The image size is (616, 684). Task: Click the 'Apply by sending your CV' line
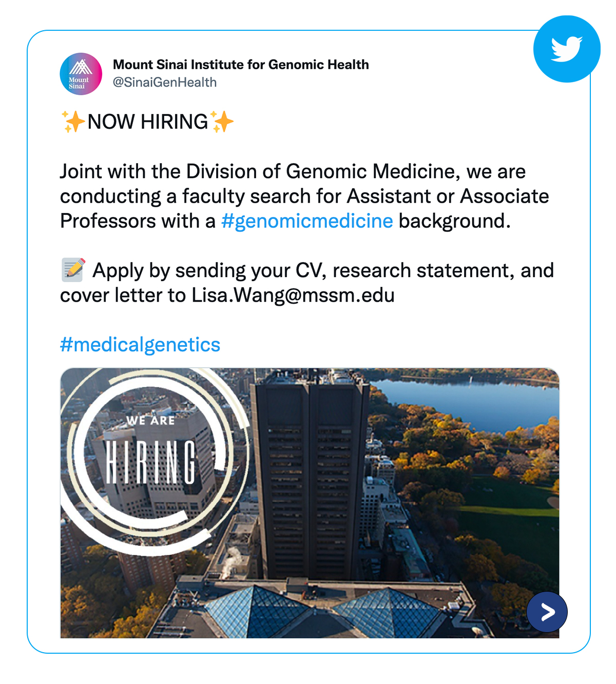pyautogui.click(x=322, y=270)
